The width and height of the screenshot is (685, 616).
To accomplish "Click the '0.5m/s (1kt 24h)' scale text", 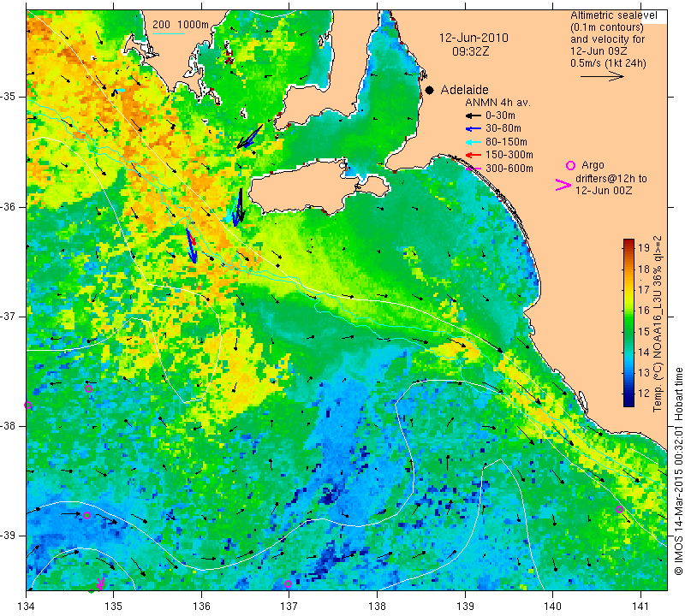I will pyautogui.click(x=608, y=62).
